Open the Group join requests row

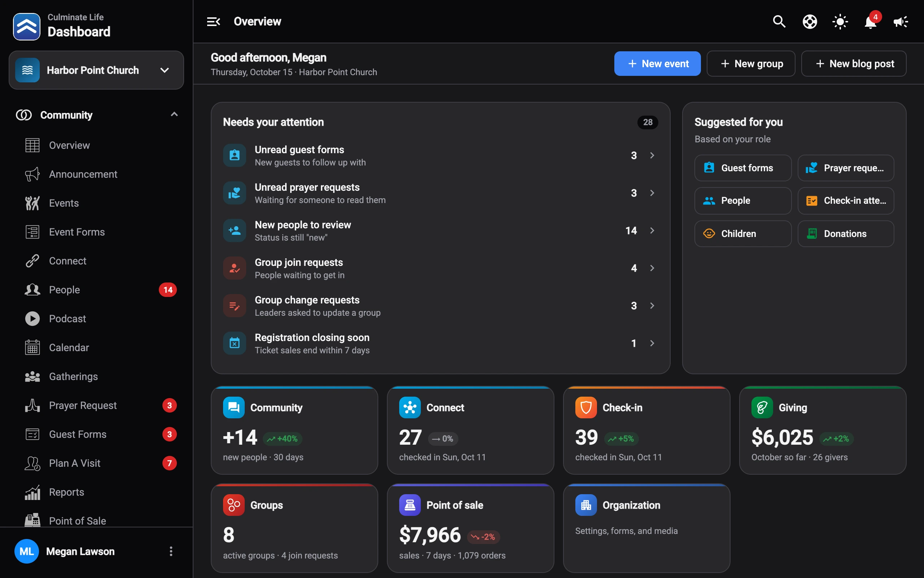click(x=440, y=268)
